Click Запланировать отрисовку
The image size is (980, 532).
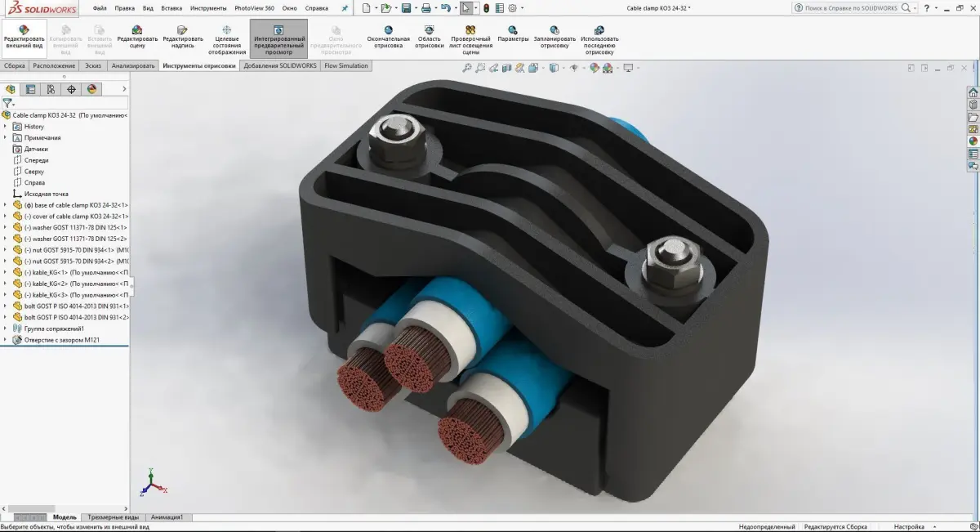555,37
